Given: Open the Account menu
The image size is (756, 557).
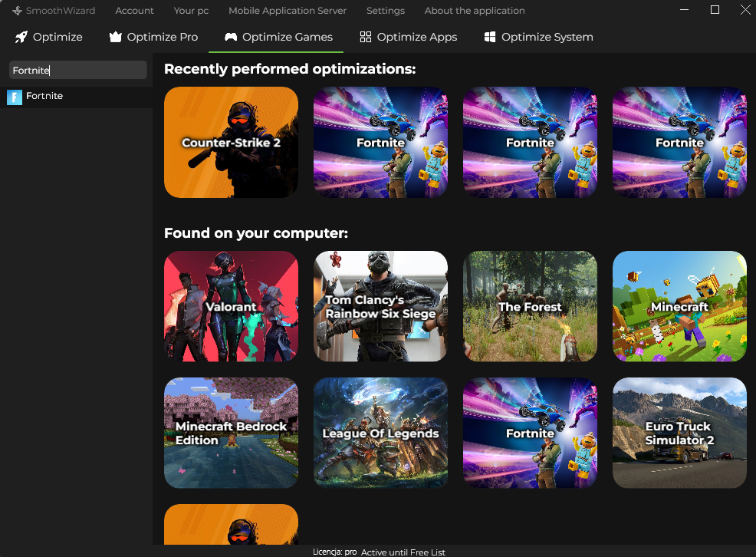Looking at the screenshot, I should pyautogui.click(x=134, y=11).
